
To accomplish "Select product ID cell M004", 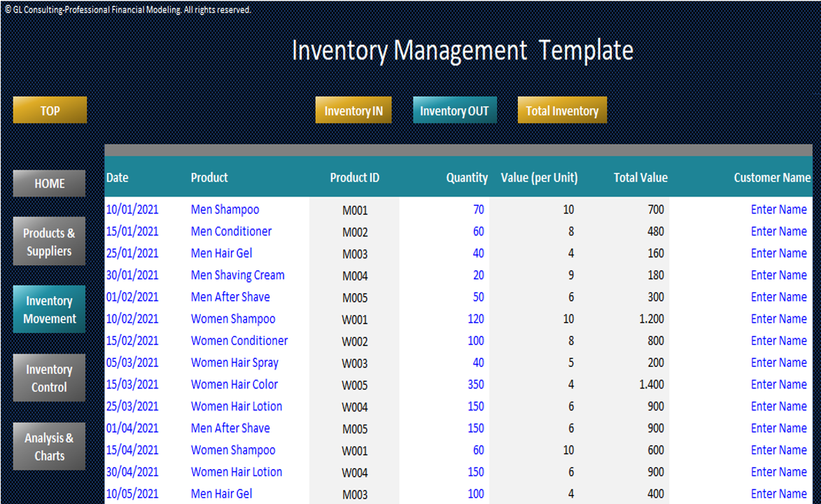I will click(355, 276).
